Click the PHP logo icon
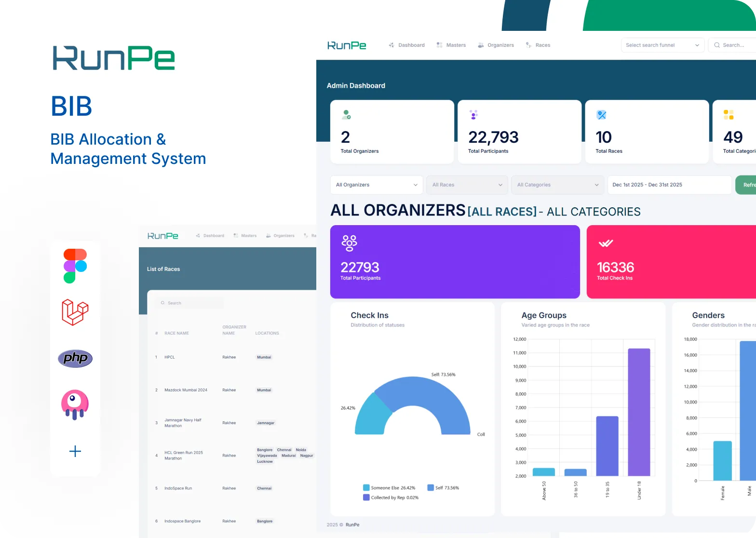 point(75,358)
